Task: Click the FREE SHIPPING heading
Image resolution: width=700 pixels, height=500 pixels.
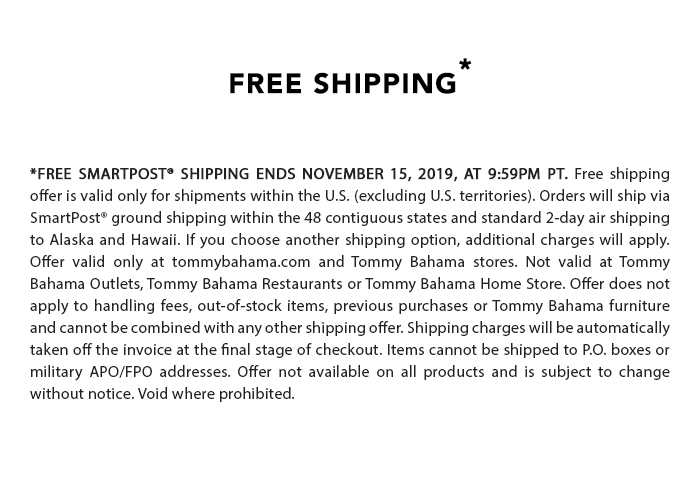Action: click(343, 83)
